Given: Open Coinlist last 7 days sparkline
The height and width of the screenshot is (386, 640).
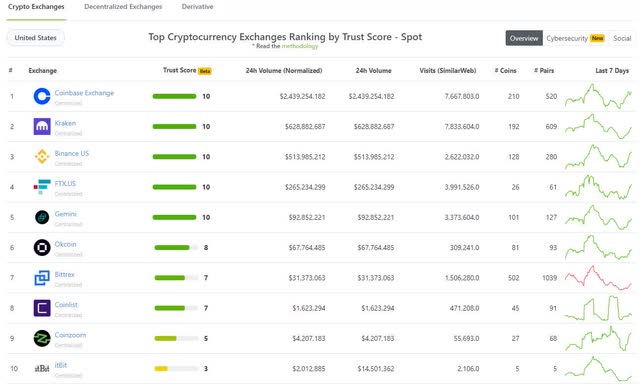Looking at the screenshot, I should [598, 308].
